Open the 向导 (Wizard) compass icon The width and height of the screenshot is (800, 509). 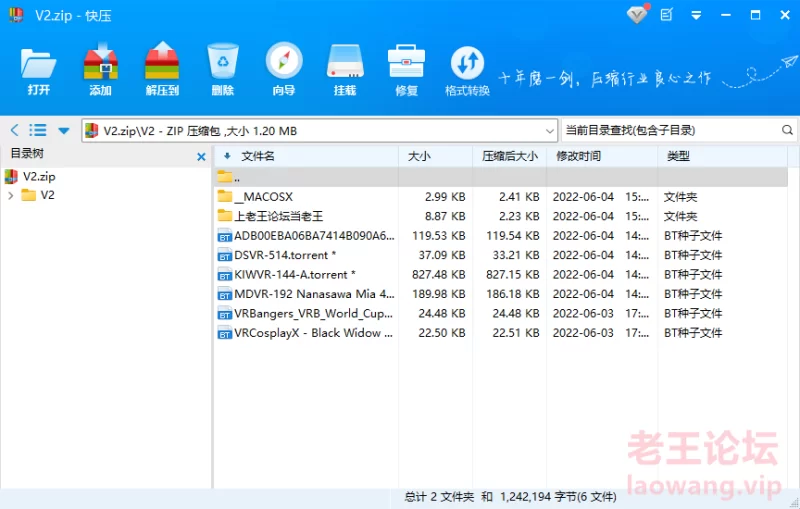pyautogui.click(x=284, y=70)
